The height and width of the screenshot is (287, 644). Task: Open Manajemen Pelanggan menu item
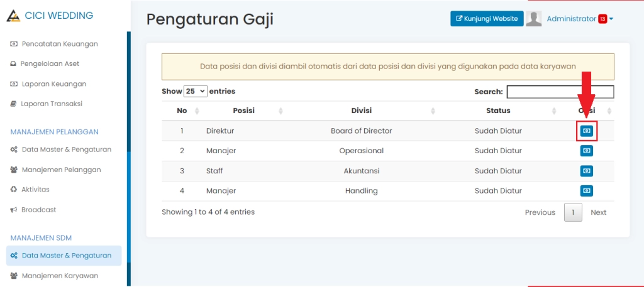click(x=55, y=170)
